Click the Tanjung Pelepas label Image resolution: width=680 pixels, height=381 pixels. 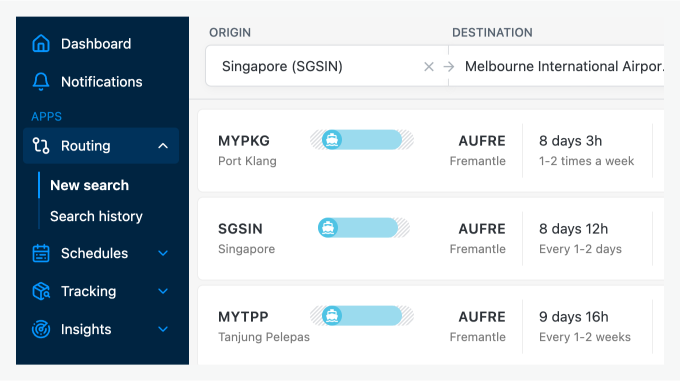click(264, 337)
